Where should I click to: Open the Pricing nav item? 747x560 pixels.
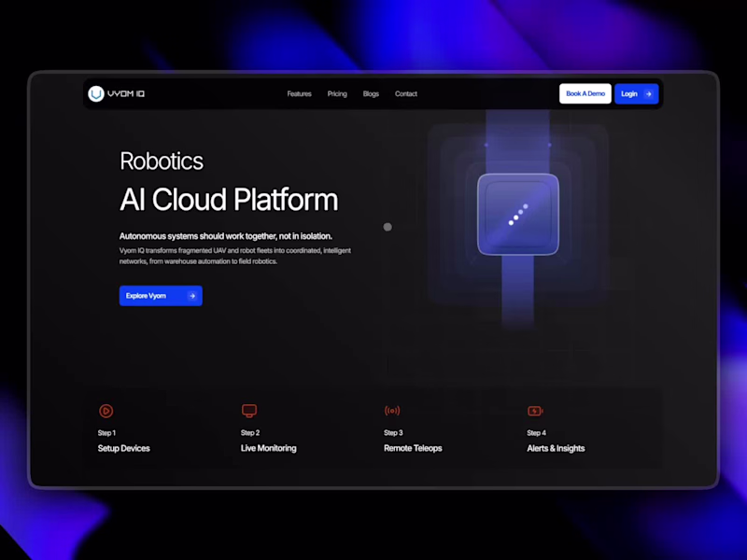point(337,94)
